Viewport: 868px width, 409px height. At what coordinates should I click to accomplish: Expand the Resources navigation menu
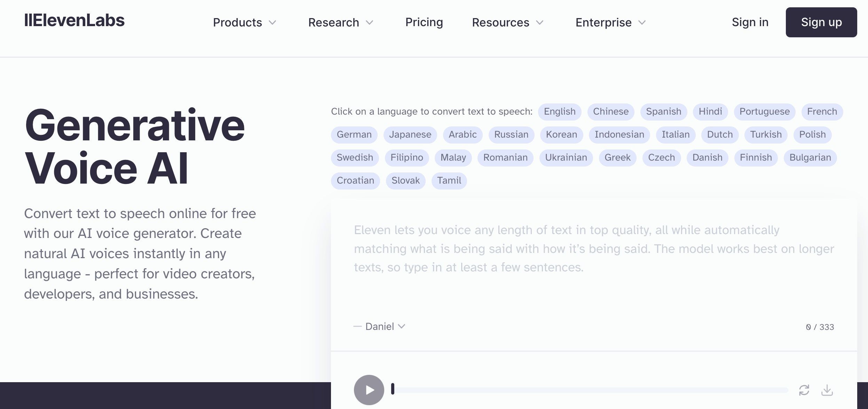tap(507, 23)
